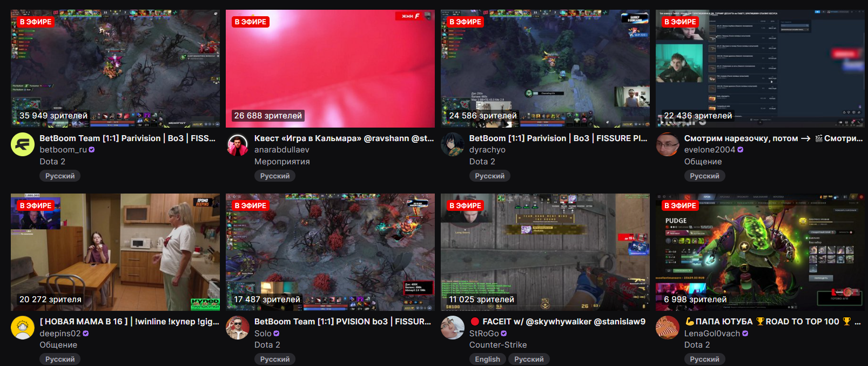Open evelone2004 channel avatar
The width and height of the screenshot is (868, 366).
pyautogui.click(x=668, y=144)
